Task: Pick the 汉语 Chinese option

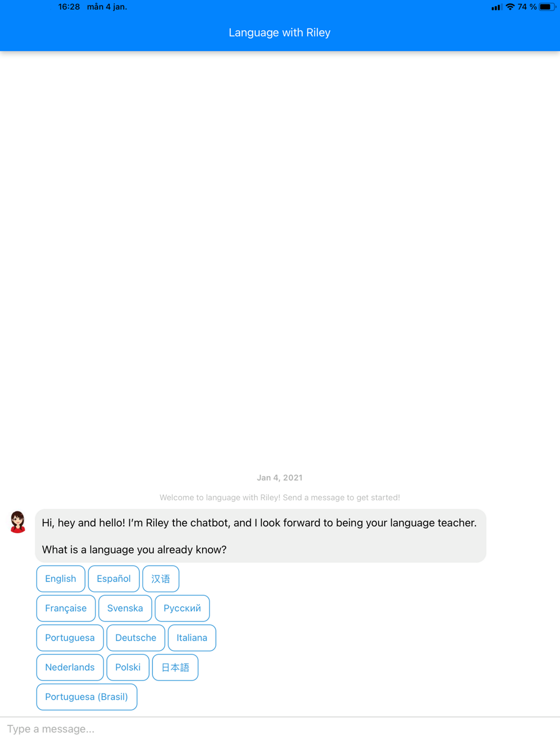Action: tap(161, 578)
